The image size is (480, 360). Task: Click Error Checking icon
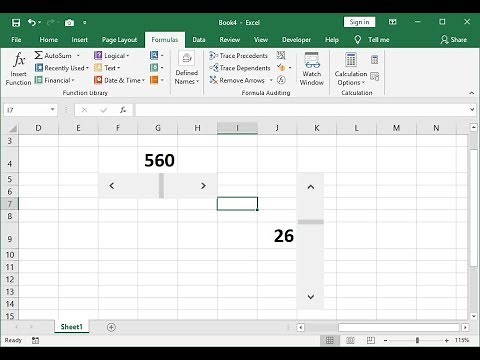pos(281,68)
